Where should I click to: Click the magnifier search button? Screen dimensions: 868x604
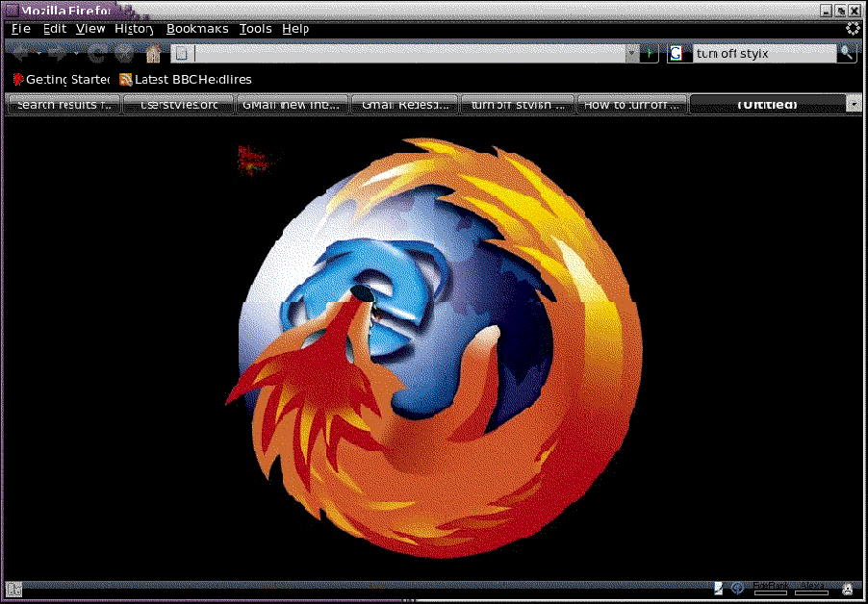tap(846, 54)
